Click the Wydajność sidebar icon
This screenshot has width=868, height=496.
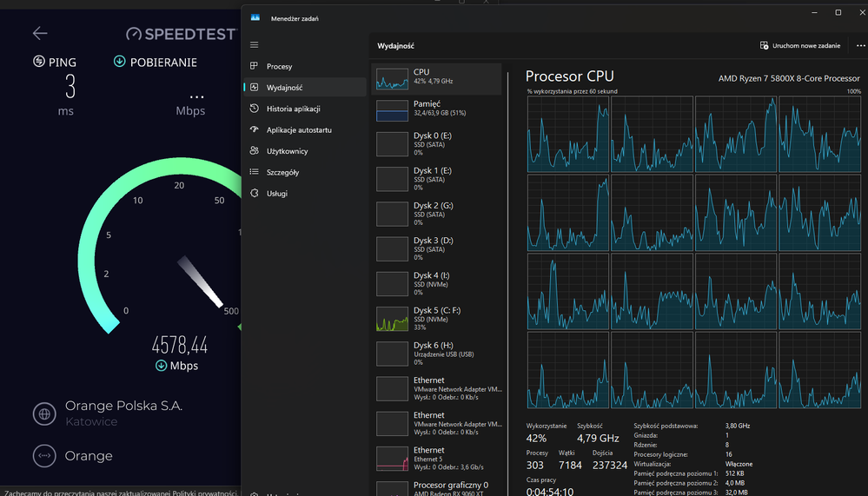tap(254, 87)
